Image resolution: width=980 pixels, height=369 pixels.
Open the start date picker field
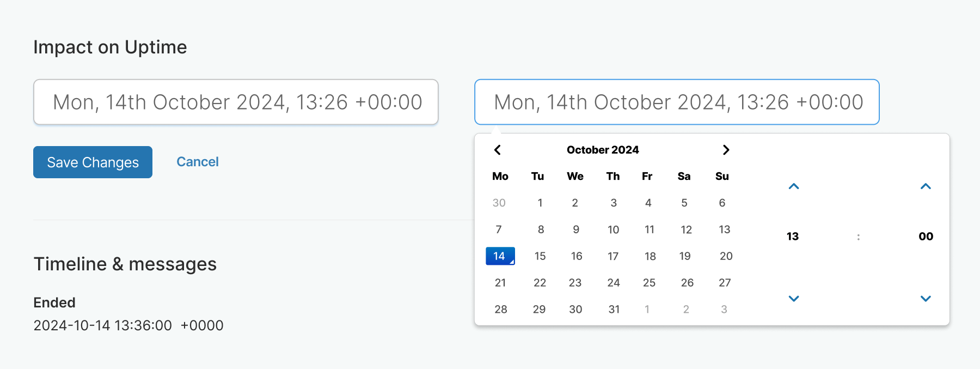pyautogui.click(x=236, y=102)
